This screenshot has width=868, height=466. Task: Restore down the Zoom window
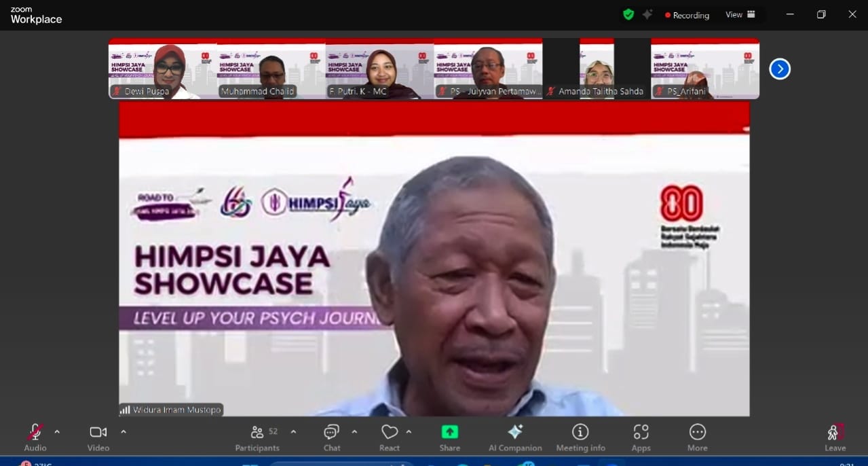tap(821, 14)
